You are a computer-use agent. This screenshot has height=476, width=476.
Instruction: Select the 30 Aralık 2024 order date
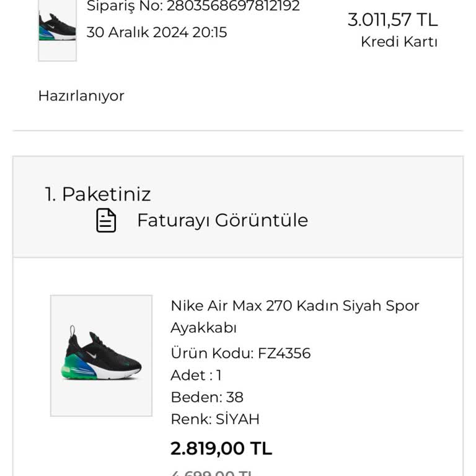[x=156, y=32]
